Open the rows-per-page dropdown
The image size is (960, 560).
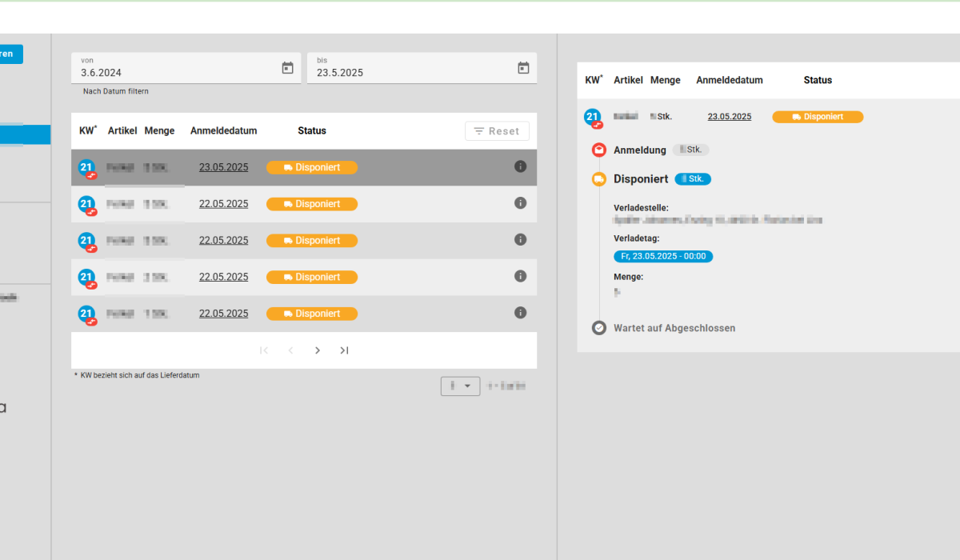[460, 386]
